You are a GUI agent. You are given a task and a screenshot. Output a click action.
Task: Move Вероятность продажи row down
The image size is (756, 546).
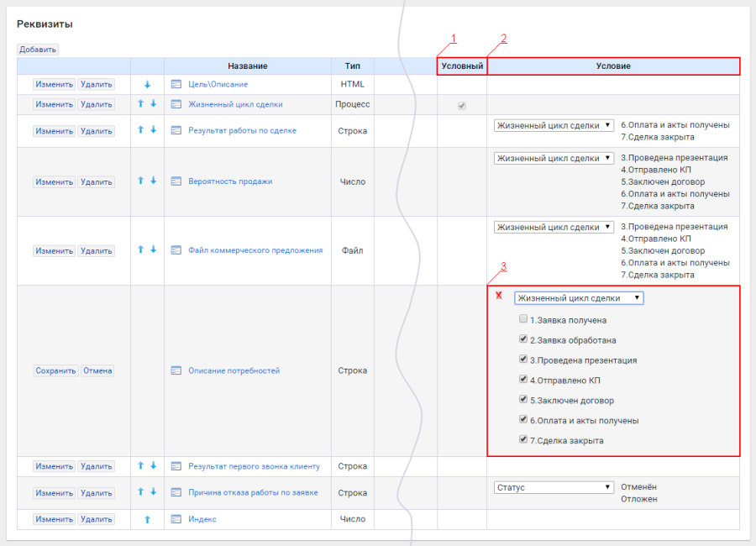(x=154, y=181)
